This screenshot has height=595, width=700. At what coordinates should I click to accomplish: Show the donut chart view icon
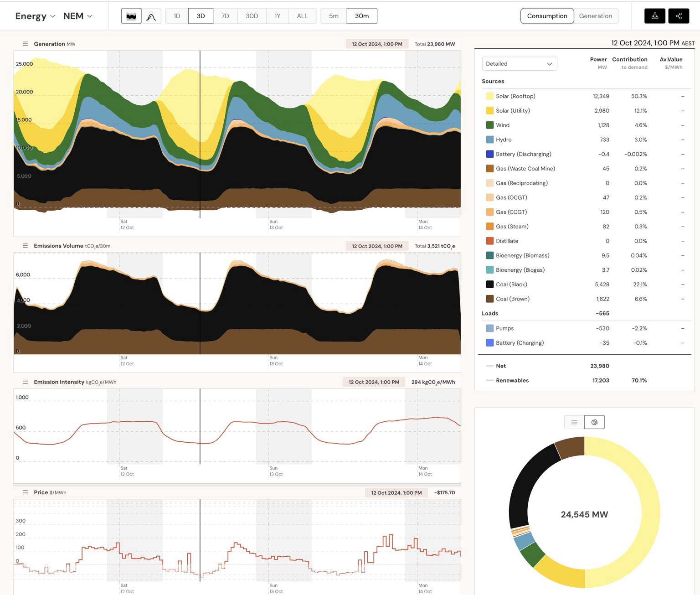[x=594, y=422]
